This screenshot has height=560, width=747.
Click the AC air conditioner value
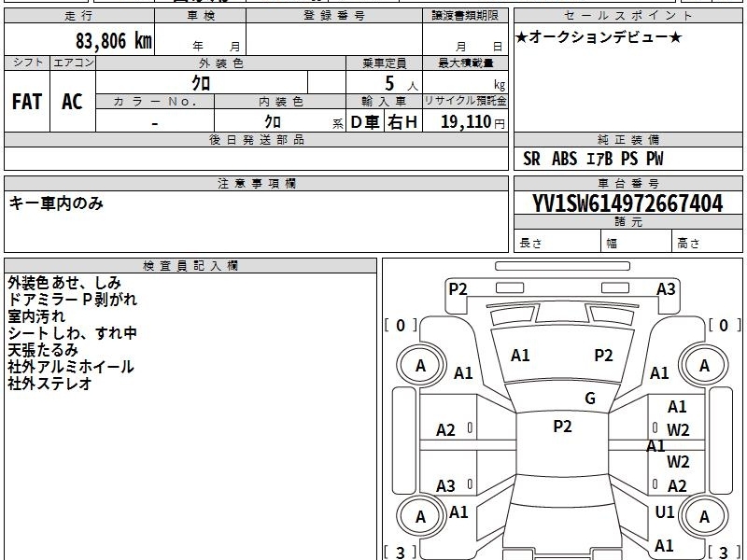click(73, 102)
